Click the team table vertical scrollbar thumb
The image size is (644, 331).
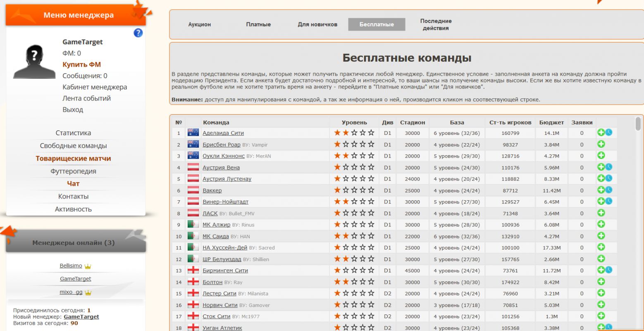pyautogui.click(x=638, y=124)
